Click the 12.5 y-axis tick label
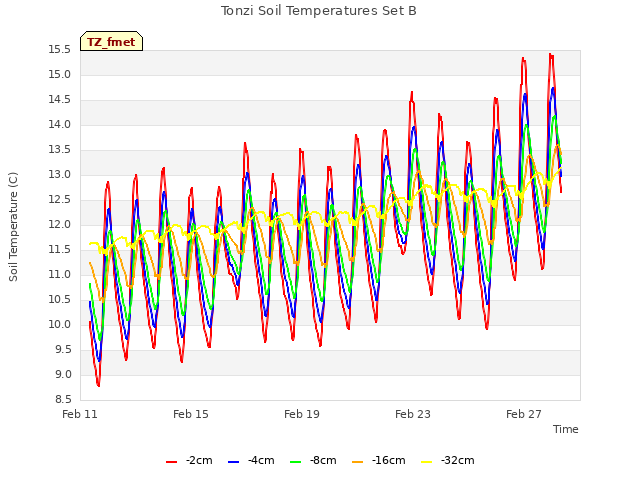 pos(60,200)
